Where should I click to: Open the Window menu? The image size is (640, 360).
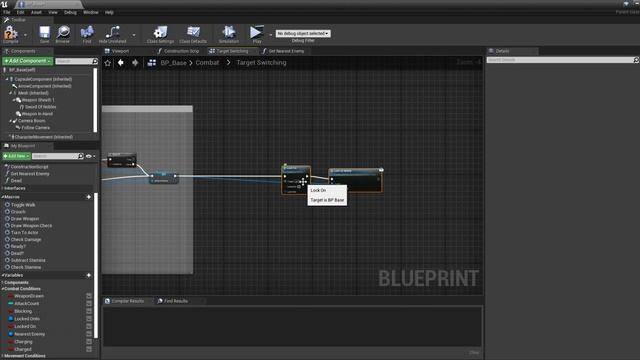91,12
